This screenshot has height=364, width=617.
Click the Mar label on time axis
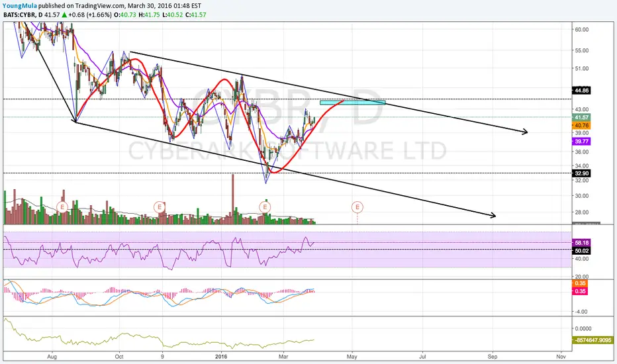283,357
